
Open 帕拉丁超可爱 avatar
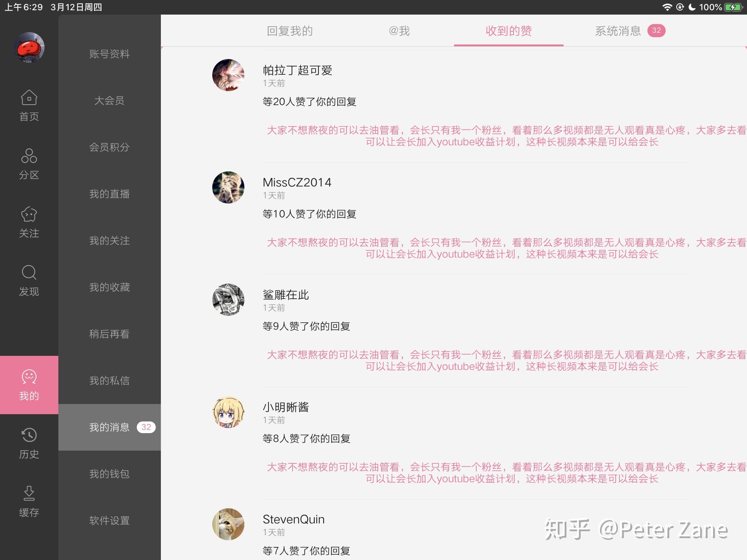[228, 75]
